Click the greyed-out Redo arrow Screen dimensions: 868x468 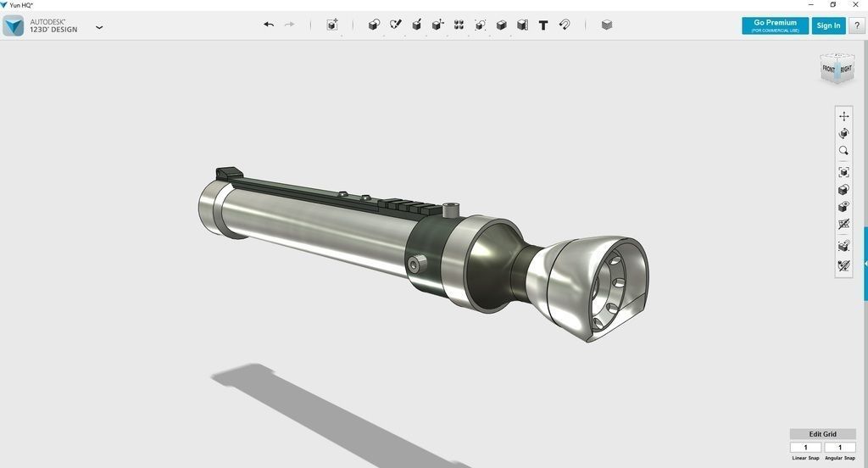pyautogui.click(x=289, y=25)
